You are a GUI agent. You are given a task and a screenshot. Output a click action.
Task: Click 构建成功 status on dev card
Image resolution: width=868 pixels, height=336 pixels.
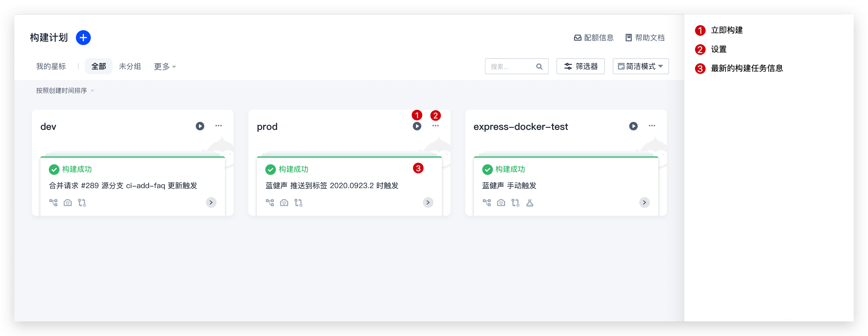77,169
